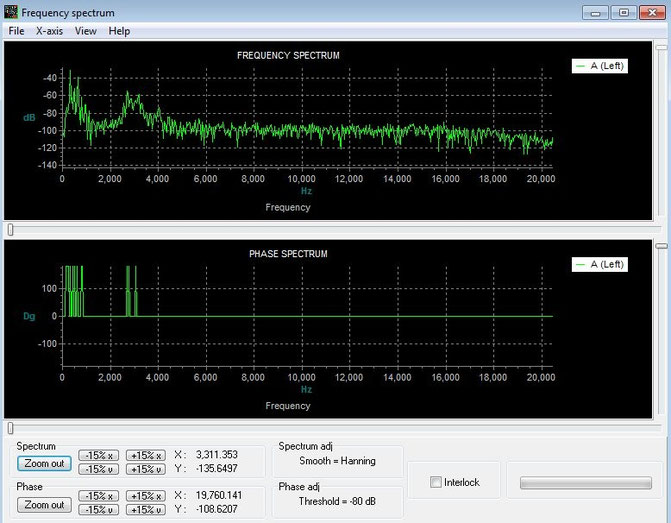Click the A (Left) legend in phase spectrum
Image resolution: width=671 pixels, height=523 pixels.
pos(600,264)
